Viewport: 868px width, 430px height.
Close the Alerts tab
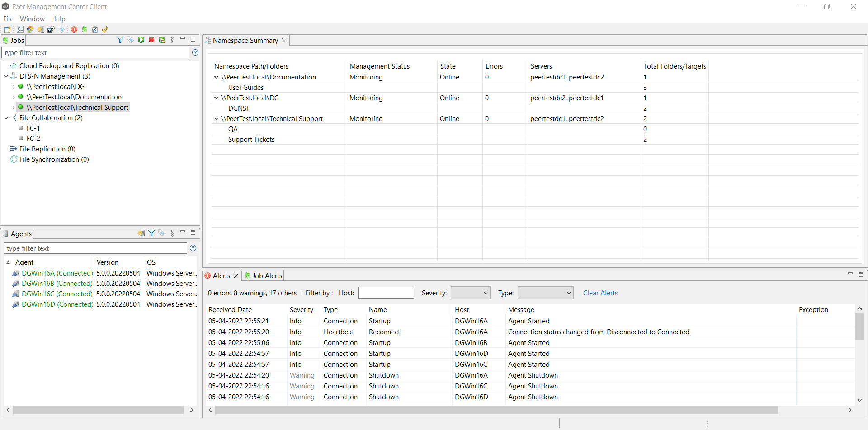tap(236, 276)
